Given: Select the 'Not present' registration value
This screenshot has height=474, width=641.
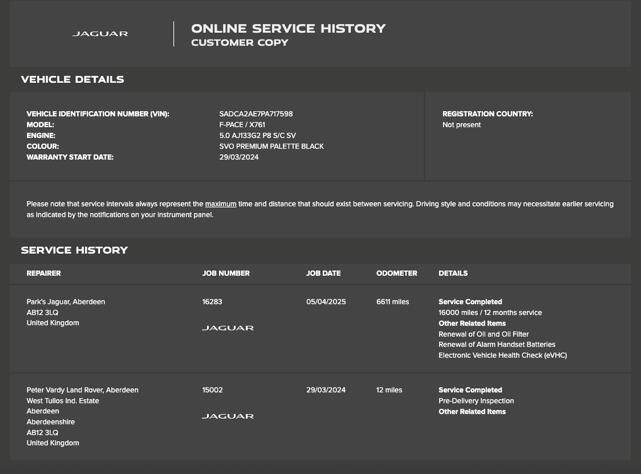Looking at the screenshot, I should coord(462,125).
